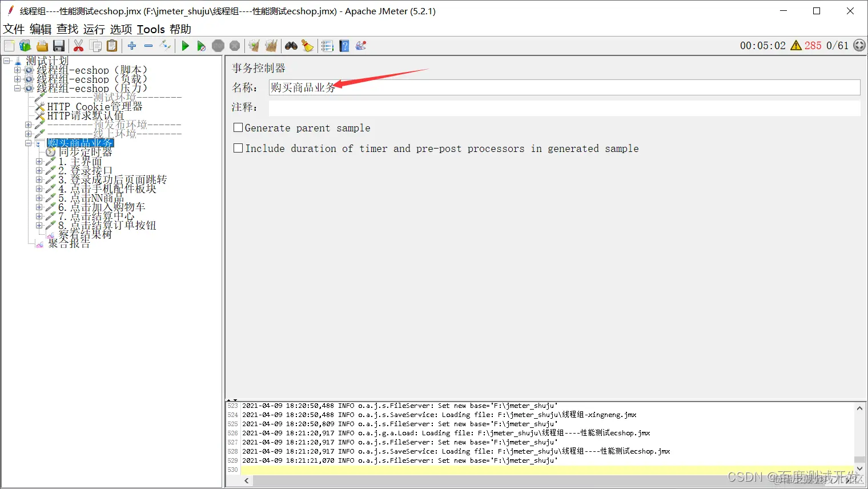
Task: Click the Shutdown test icon
Action: 235,46
